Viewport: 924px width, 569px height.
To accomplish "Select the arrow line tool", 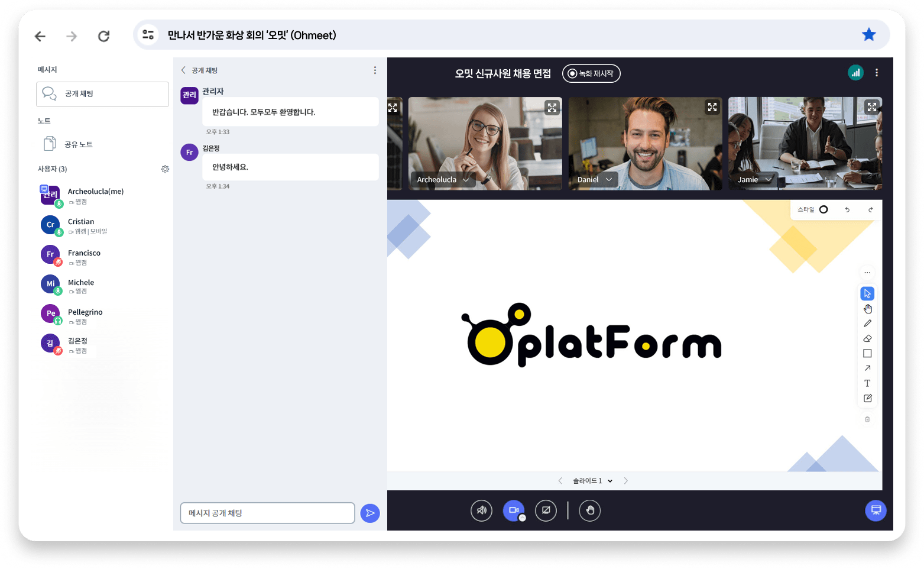I will point(867,368).
